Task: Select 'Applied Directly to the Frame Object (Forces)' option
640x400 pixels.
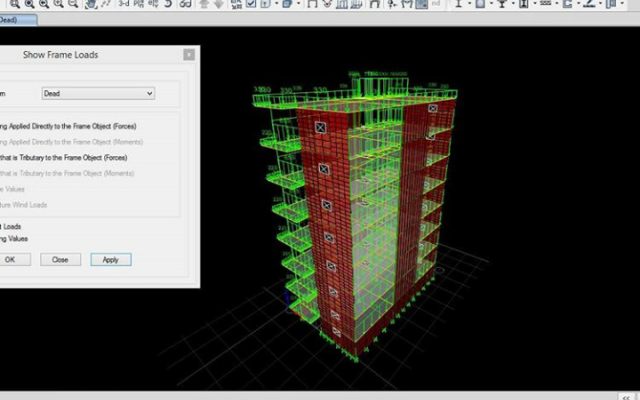Action: 68,126
